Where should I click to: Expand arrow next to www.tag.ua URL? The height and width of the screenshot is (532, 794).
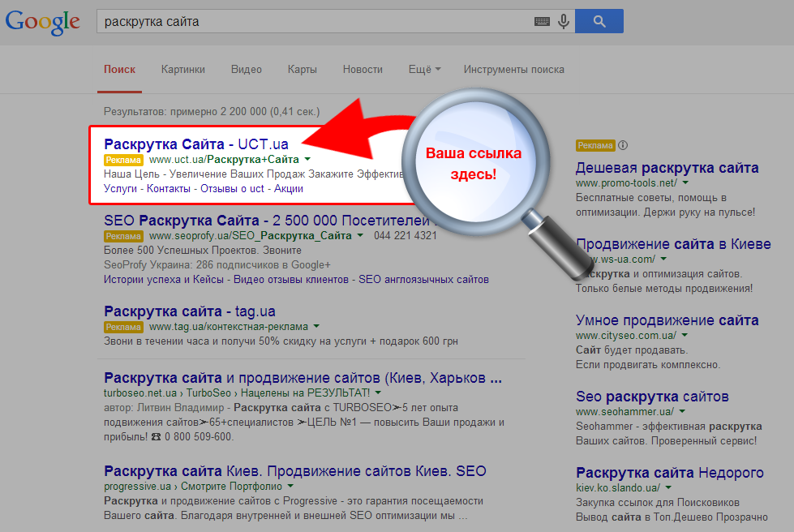tap(316, 327)
